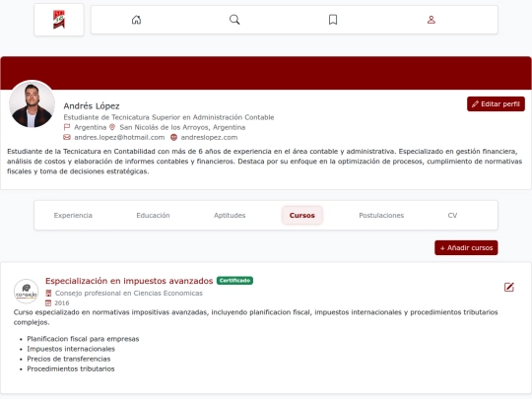532x399 pixels.
Task: Click Procedimientos tributarios list item
Action: click(x=71, y=368)
